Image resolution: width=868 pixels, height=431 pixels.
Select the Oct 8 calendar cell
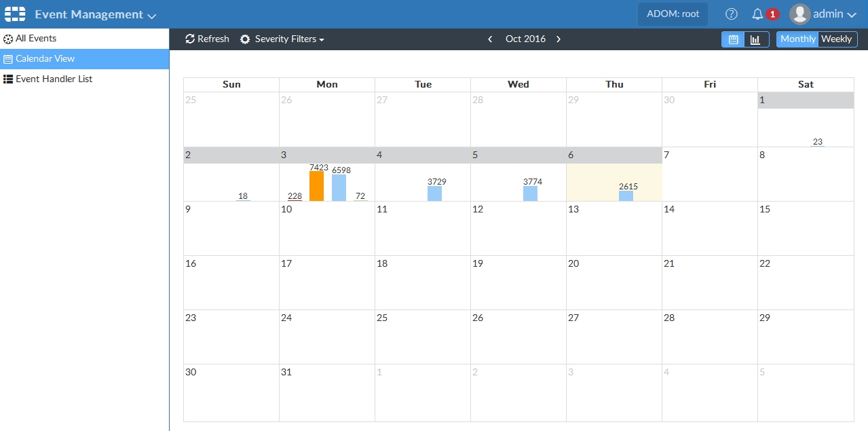tap(806, 174)
